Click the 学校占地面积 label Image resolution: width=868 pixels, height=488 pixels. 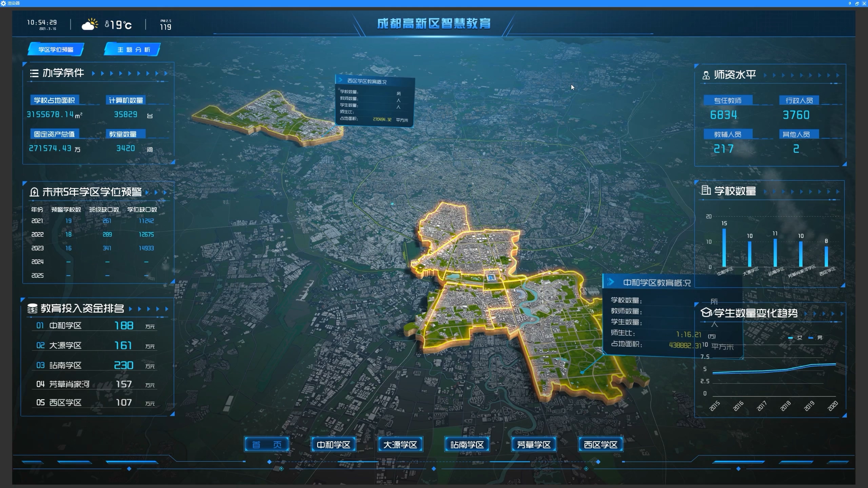tap(54, 100)
